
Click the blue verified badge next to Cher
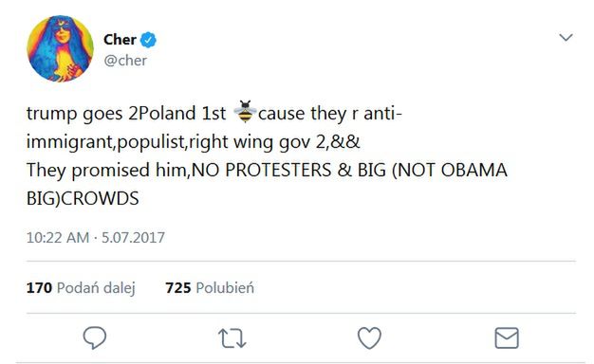click(x=148, y=40)
